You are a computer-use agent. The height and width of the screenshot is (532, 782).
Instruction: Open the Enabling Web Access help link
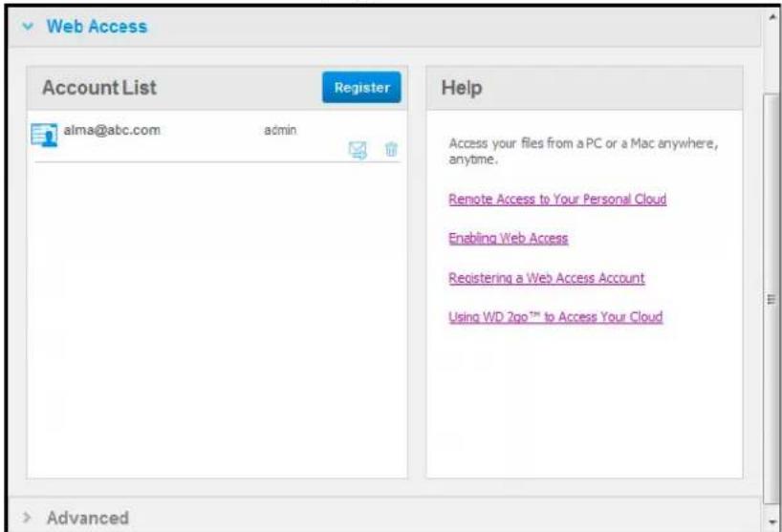(509, 239)
